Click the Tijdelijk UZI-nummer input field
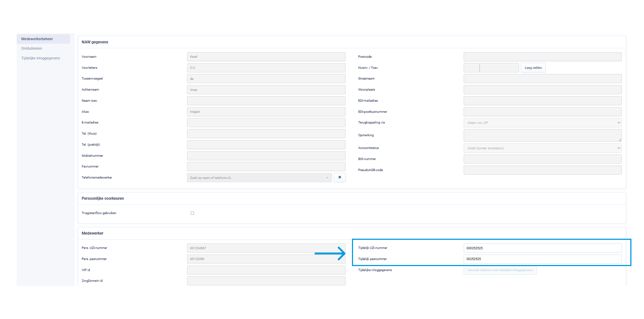 [542, 248]
